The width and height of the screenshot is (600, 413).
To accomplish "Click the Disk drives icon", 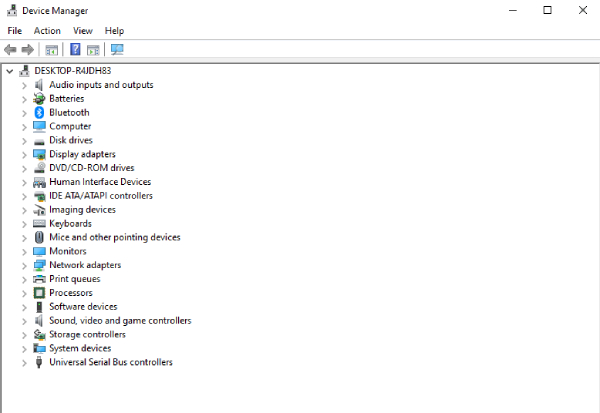I will click(39, 142).
